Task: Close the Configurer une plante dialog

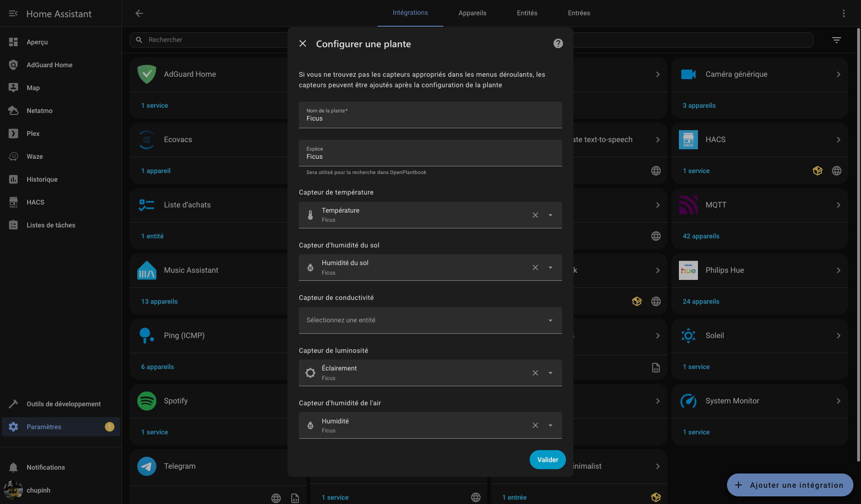Action: click(303, 44)
